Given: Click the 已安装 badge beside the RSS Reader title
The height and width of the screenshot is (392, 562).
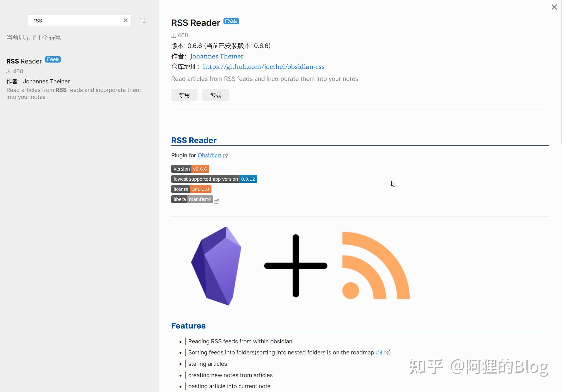Looking at the screenshot, I should [x=231, y=21].
